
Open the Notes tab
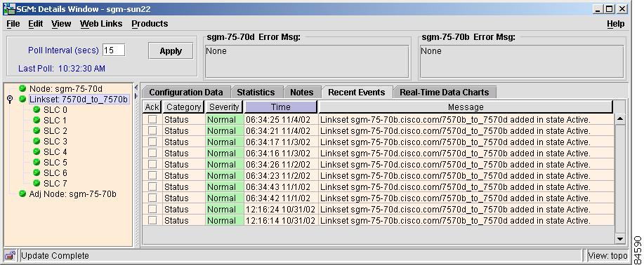[x=301, y=93]
